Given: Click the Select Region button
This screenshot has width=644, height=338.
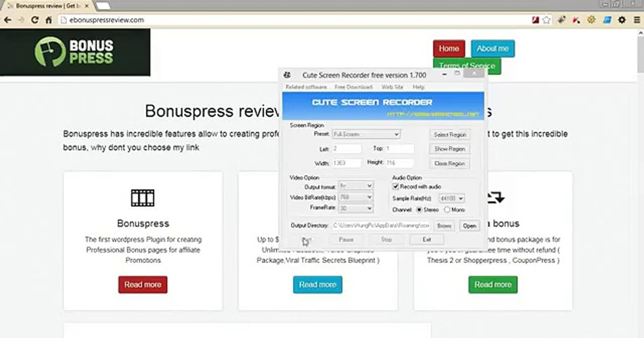Looking at the screenshot, I should coord(450,135).
